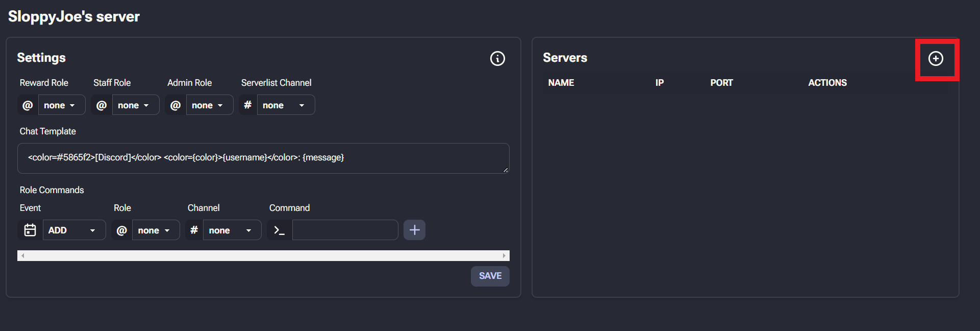The image size is (980, 331).
Task: Click the horizontal scrollbar left arrow
Action: click(23, 256)
